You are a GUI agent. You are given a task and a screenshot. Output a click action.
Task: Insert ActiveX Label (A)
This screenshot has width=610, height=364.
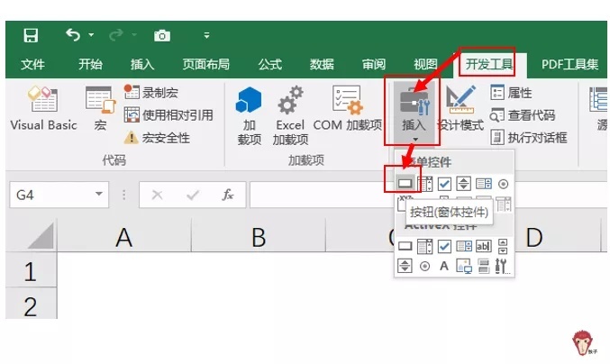[x=444, y=266]
